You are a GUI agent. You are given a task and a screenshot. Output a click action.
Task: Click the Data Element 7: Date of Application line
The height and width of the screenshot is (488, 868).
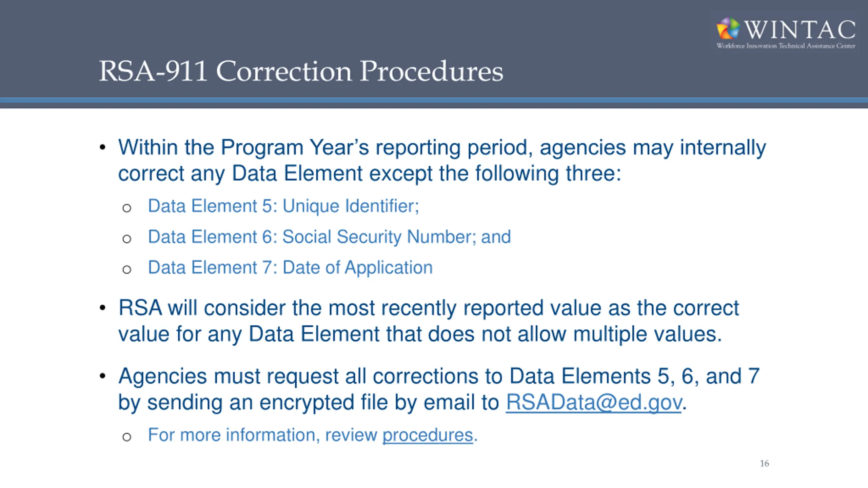point(290,267)
